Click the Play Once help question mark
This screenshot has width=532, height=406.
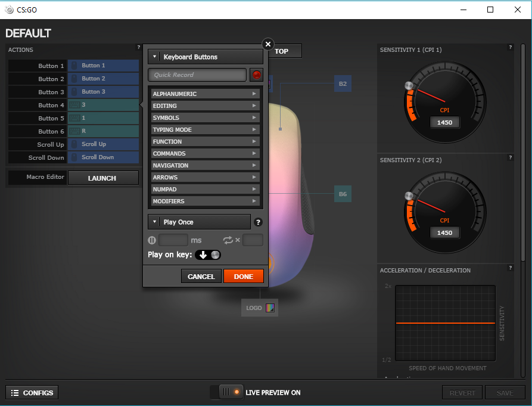(x=258, y=222)
